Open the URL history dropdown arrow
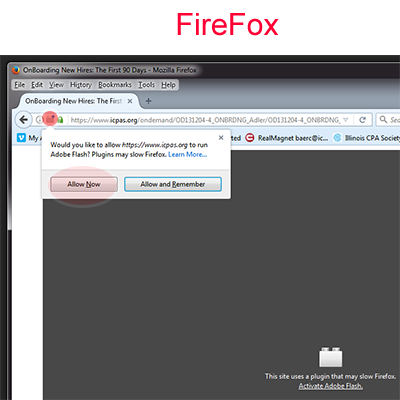 (346, 120)
